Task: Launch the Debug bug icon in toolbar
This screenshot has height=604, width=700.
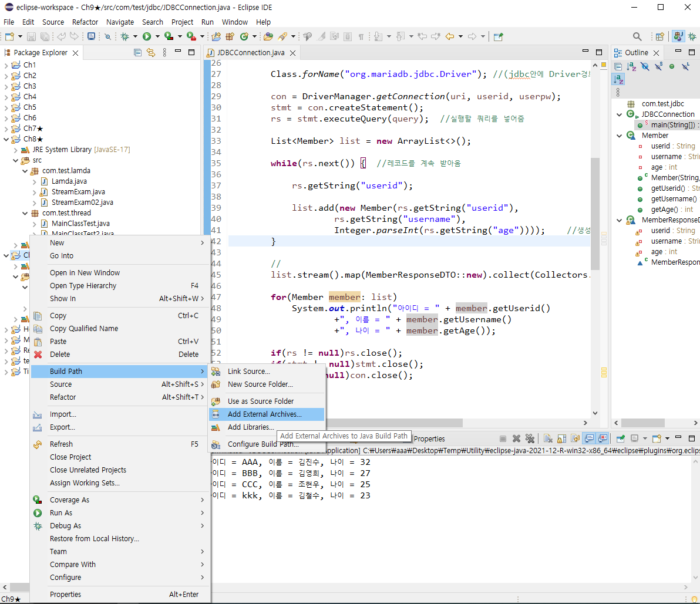Action: (x=124, y=36)
